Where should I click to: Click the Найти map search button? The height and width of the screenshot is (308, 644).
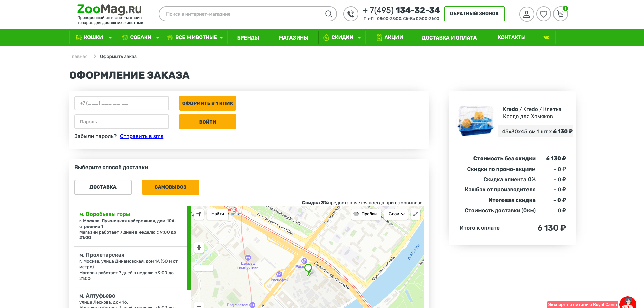217,214
